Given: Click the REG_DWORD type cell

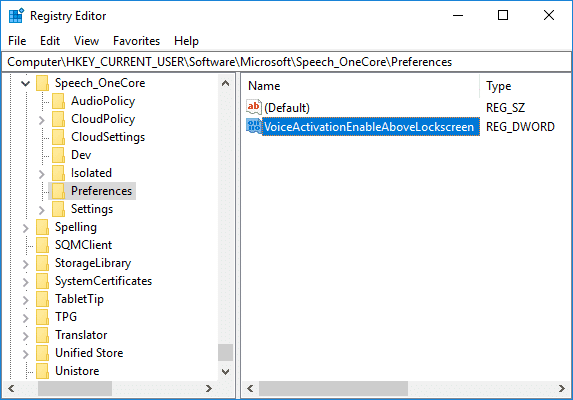Looking at the screenshot, I should point(520,127).
